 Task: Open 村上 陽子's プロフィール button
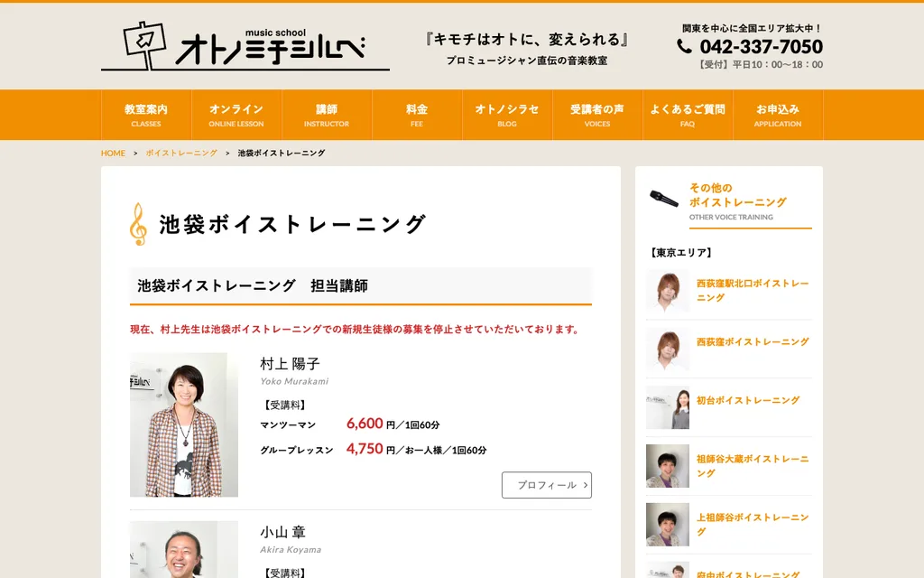pyautogui.click(x=546, y=485)
